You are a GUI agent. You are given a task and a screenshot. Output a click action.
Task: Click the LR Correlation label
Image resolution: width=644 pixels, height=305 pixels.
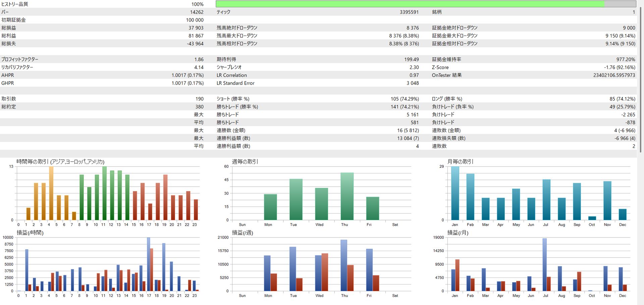pyautogui.click(x=231, y=75)
